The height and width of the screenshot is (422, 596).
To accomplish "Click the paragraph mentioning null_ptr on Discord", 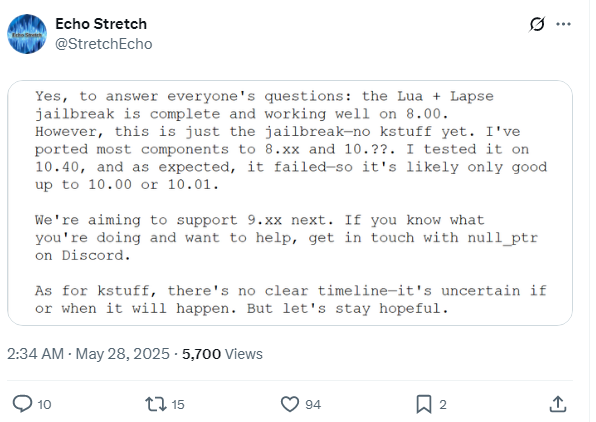I will [x=287, y=238].
